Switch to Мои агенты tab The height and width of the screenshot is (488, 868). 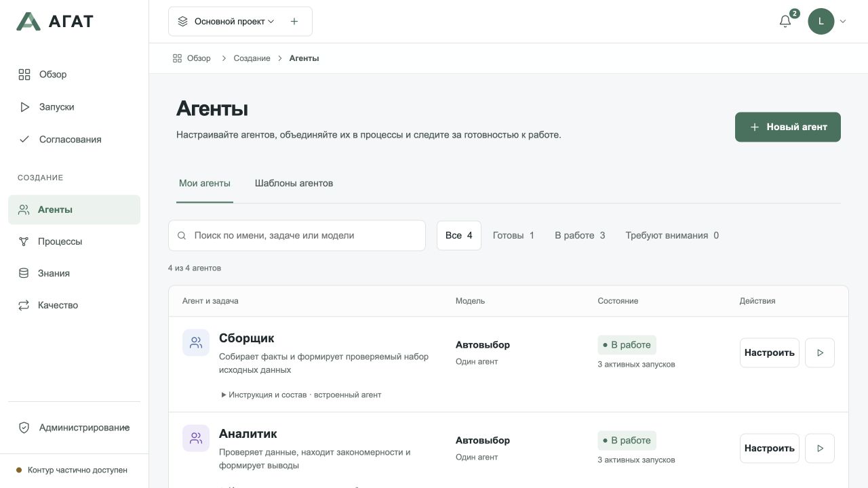pos(205,184)
